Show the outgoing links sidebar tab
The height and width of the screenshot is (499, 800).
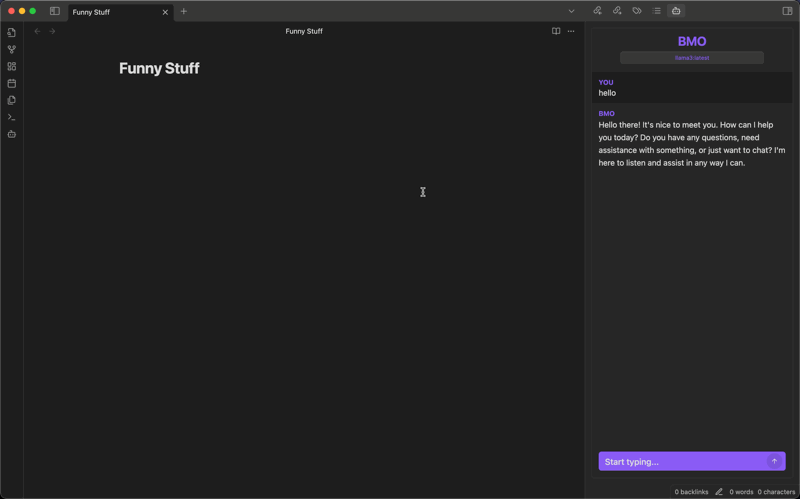point(617,11)
